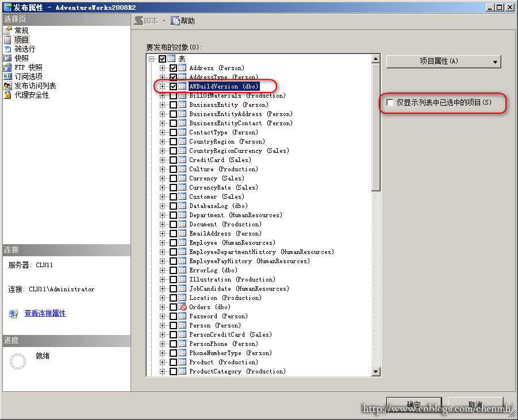Click the connection properties computer icon
Image resolution: width=518 pixels, height=420 pixels.
click(x=13, y=313)
